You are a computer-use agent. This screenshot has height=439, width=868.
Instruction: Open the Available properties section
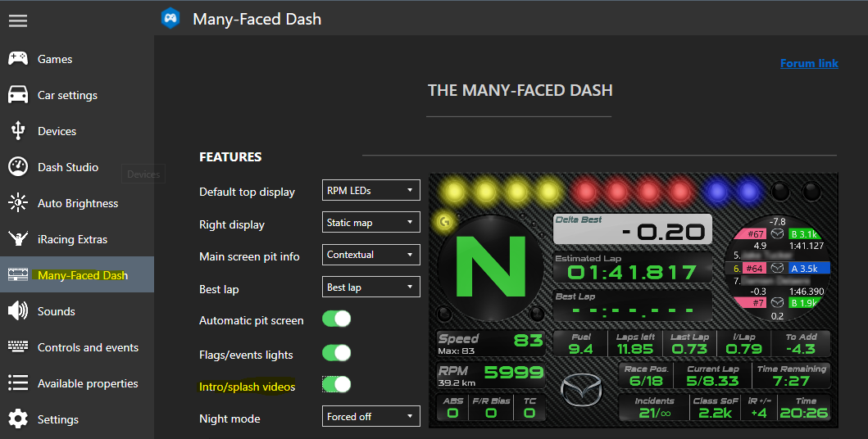[77, 382]
